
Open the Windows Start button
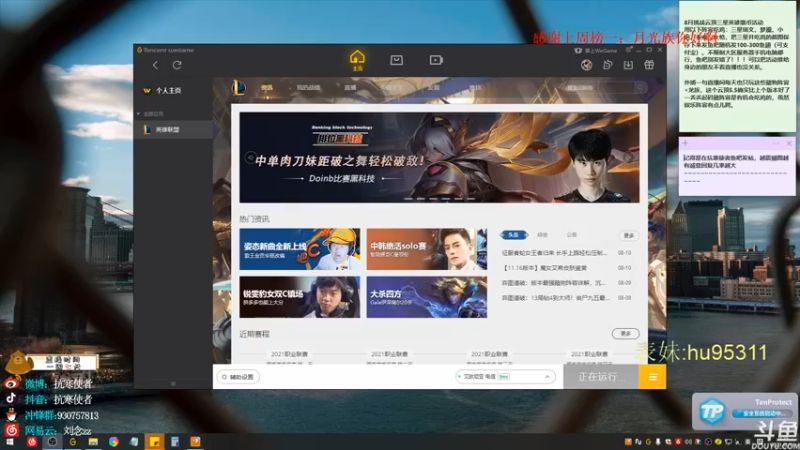[9, 442]
